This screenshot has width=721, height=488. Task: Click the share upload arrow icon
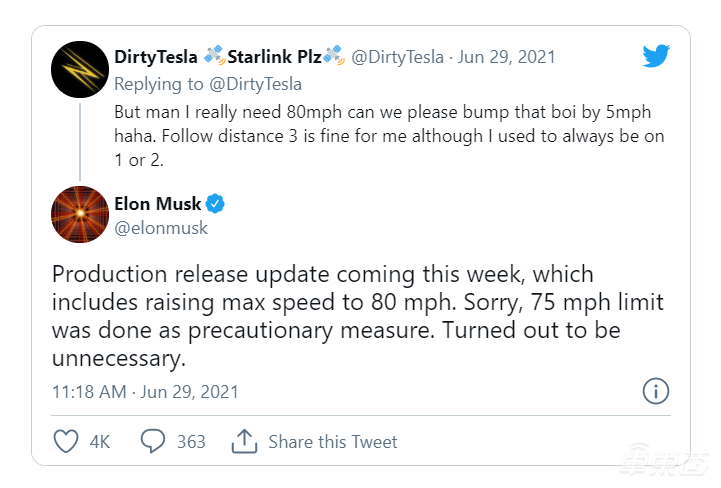[244, 441]
